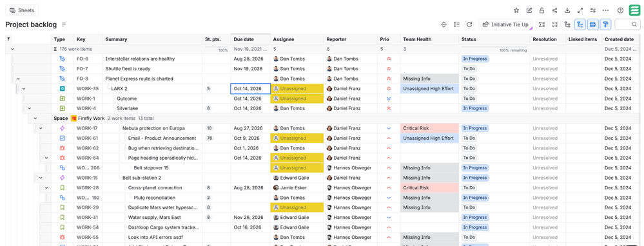644x246 pixels.
Task: Collapse WORK-15 Belt sub-station 2 row
Action: [x=41, y=178]
